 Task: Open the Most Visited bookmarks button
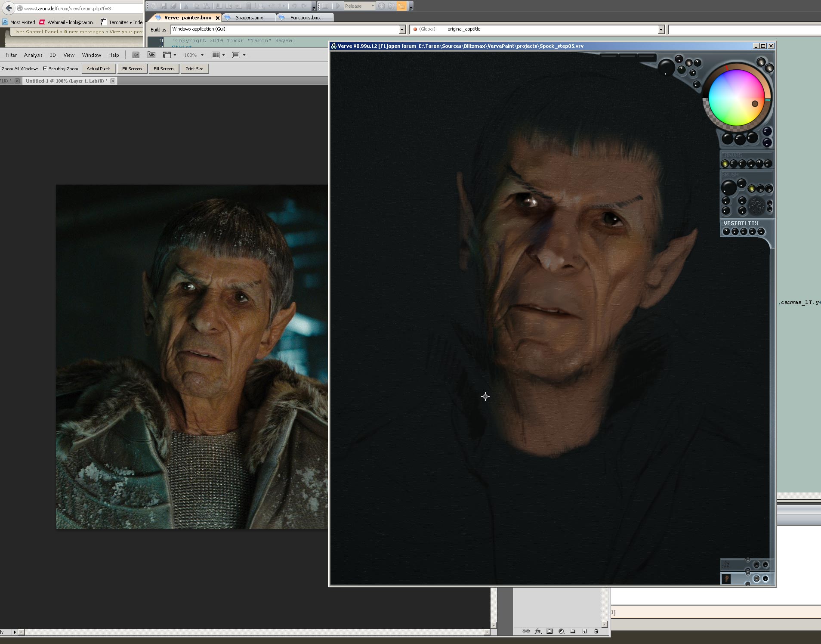click(19, 22)
